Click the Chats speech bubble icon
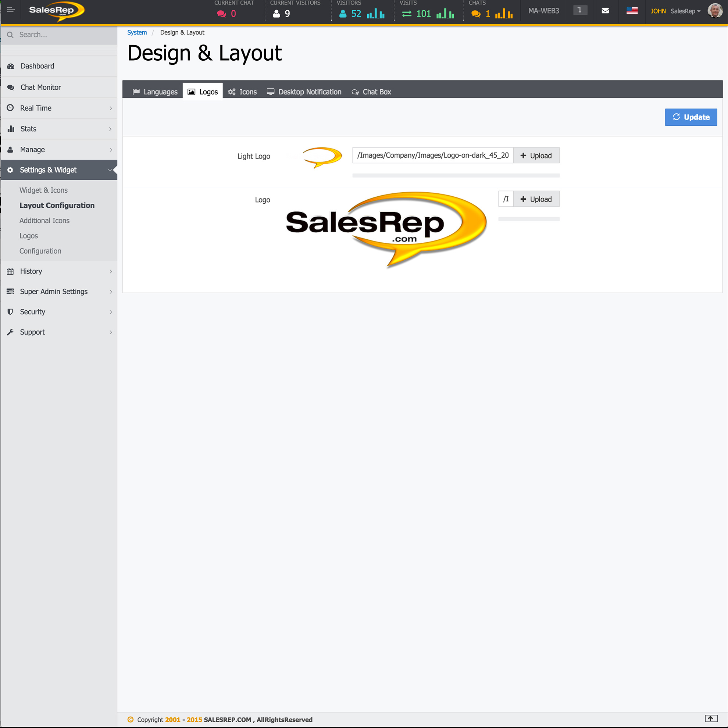Screen dimensions: 728x728 click(x=476, y=14)
